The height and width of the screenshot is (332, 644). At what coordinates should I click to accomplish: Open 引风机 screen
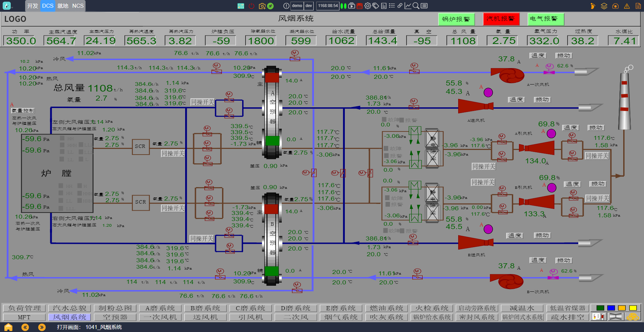251,317
